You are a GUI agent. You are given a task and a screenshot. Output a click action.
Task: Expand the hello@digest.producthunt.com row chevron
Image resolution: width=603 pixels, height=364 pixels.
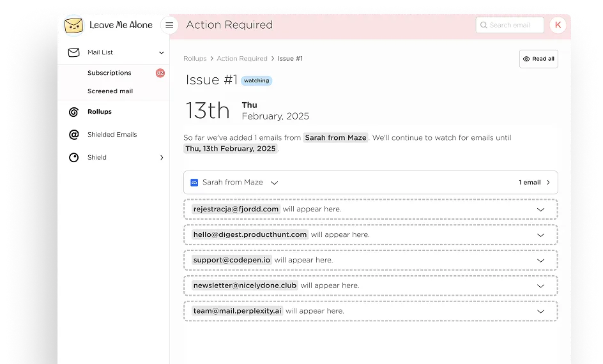(x=540, y=235)
